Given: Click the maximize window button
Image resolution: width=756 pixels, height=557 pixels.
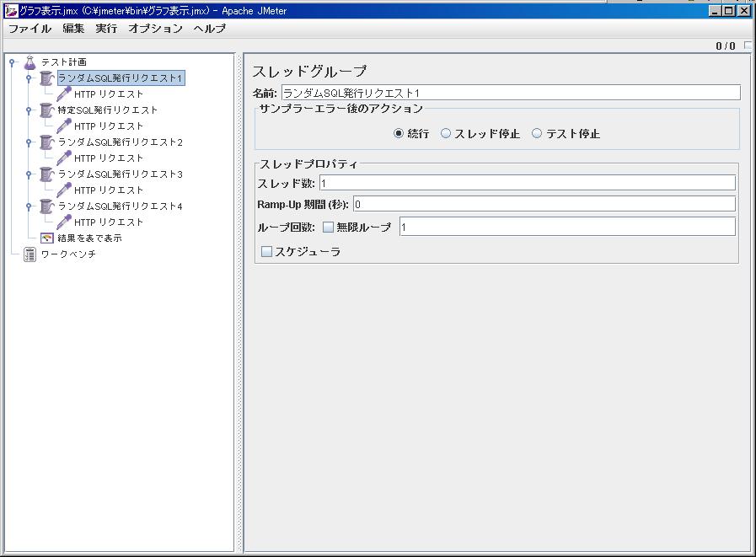Looking at the screenshot, I should pyautogui.click(x=730, y=11).
